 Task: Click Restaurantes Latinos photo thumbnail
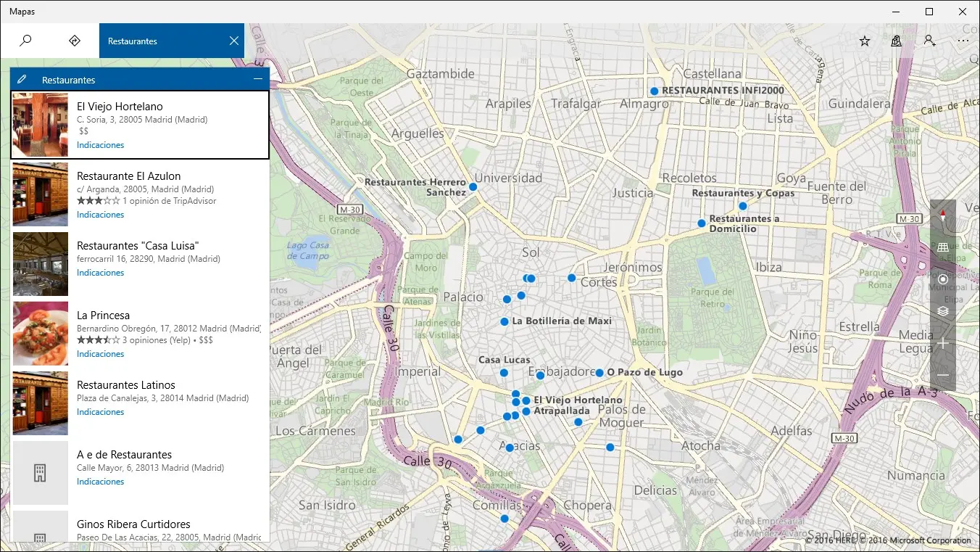41,403
